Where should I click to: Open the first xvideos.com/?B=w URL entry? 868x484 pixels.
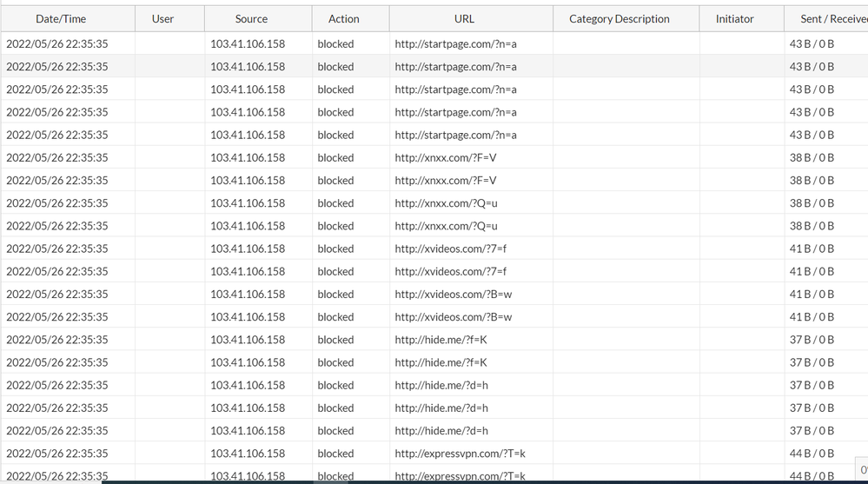point(453,294)
